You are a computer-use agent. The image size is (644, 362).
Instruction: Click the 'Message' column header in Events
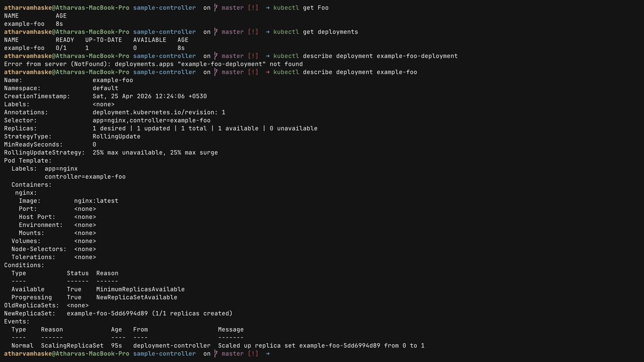coord(231,330)
